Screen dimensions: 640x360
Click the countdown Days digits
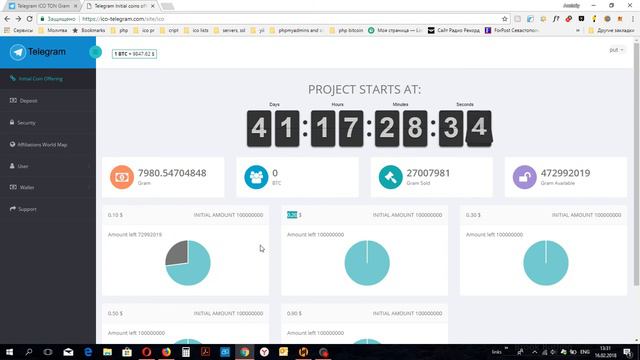click(273, 129)
